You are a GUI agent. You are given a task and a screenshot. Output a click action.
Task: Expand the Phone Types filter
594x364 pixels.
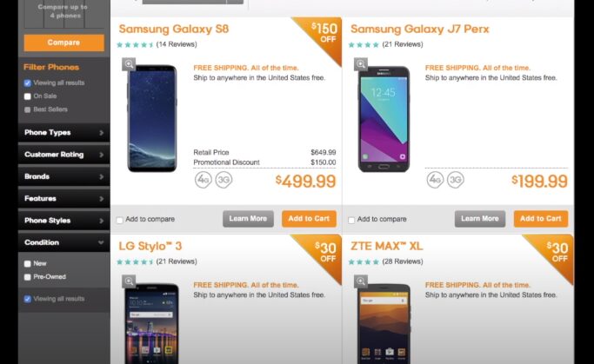click(x=64, y=132)
